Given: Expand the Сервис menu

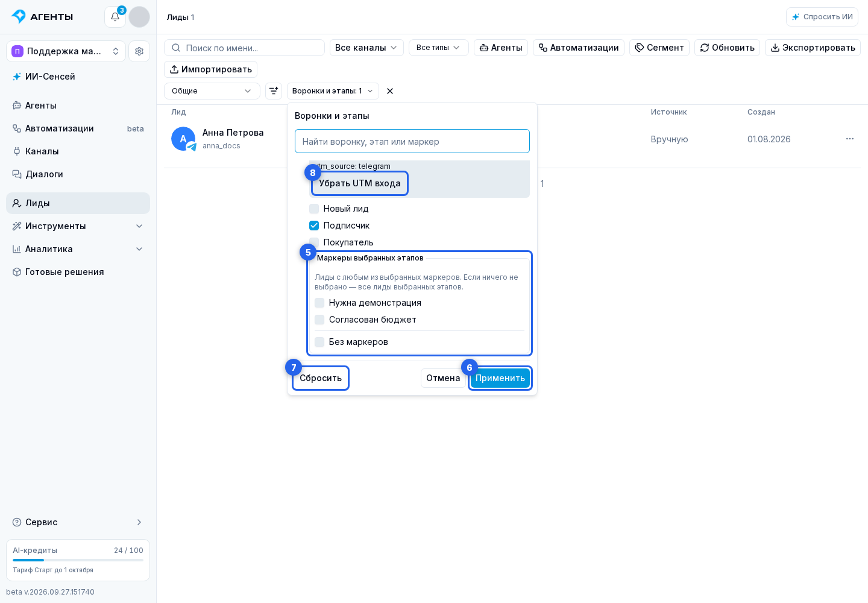Looking at the screenshot, I should coord(78,522).
